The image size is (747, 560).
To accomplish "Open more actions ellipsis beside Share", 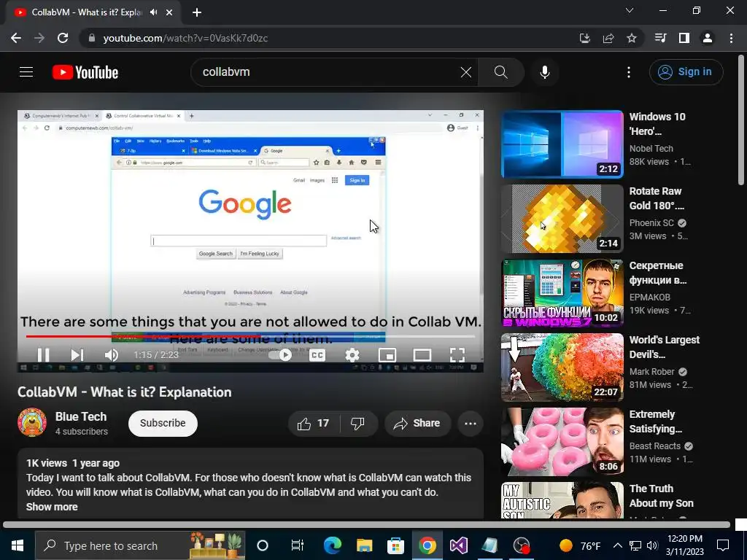I will coord(471,424).
